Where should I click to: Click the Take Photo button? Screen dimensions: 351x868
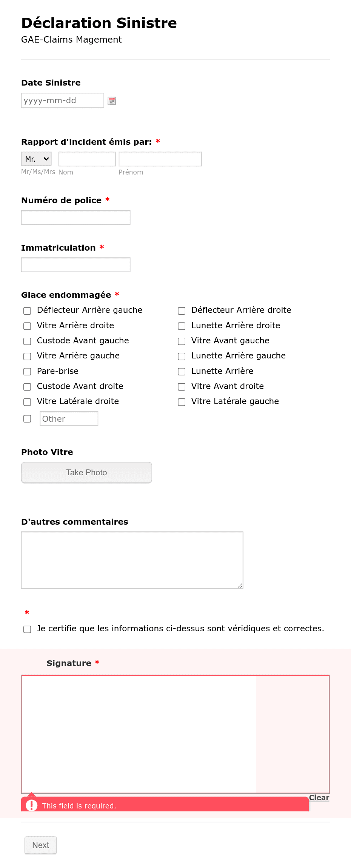[86, 473]
